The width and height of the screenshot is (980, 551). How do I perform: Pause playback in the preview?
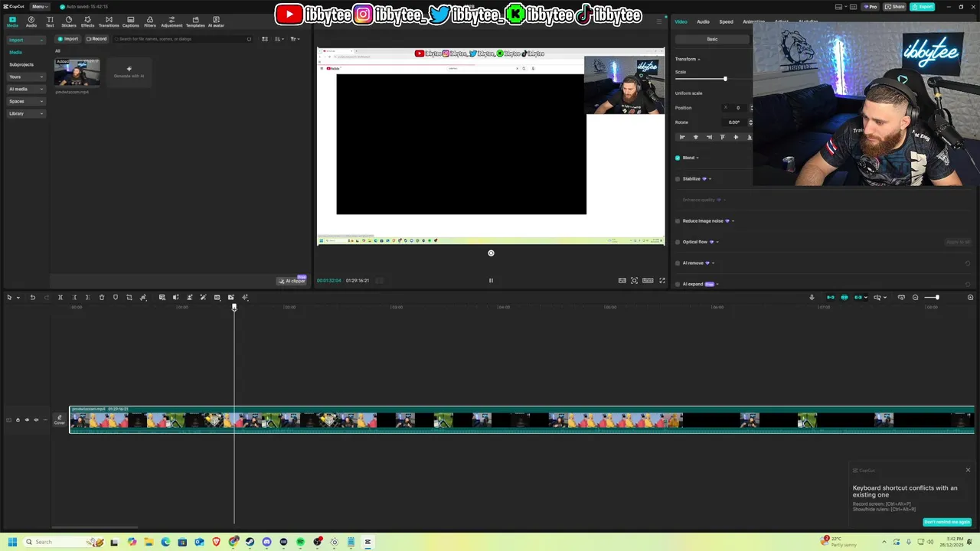point(491,280)
